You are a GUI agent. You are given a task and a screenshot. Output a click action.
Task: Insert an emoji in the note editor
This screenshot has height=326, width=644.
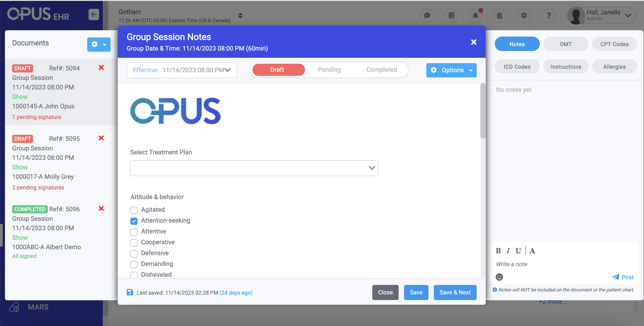coord(499,277)
